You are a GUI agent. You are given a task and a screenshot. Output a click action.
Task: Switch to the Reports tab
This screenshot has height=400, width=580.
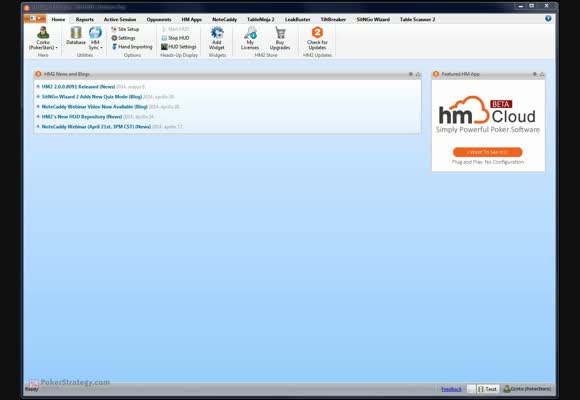85,19
